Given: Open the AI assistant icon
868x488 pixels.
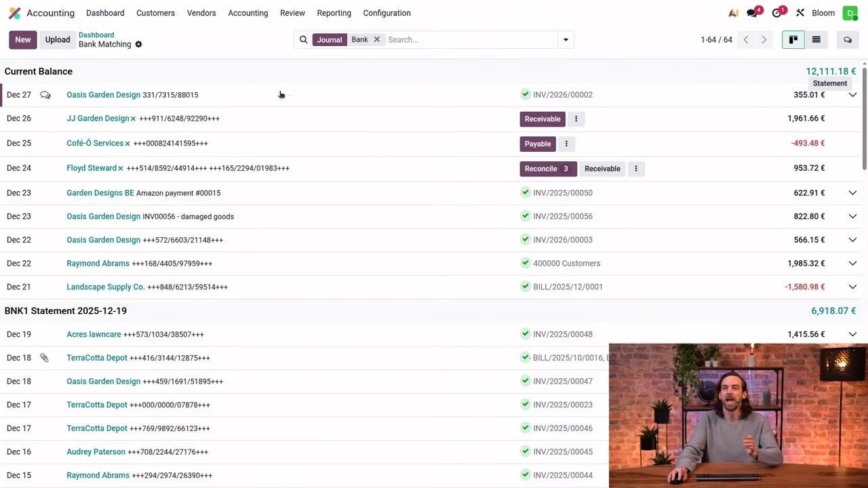Looking at the screenshot, I should coord(733,13).
